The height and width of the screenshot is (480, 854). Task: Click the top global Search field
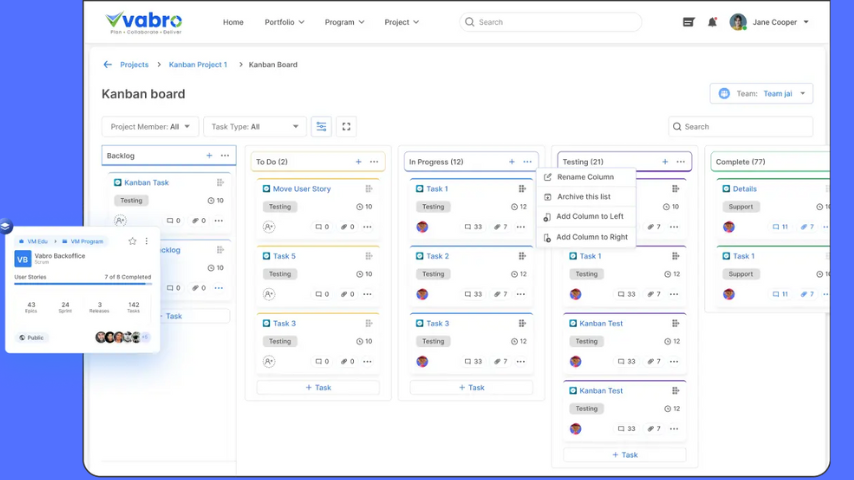[550, 22]
